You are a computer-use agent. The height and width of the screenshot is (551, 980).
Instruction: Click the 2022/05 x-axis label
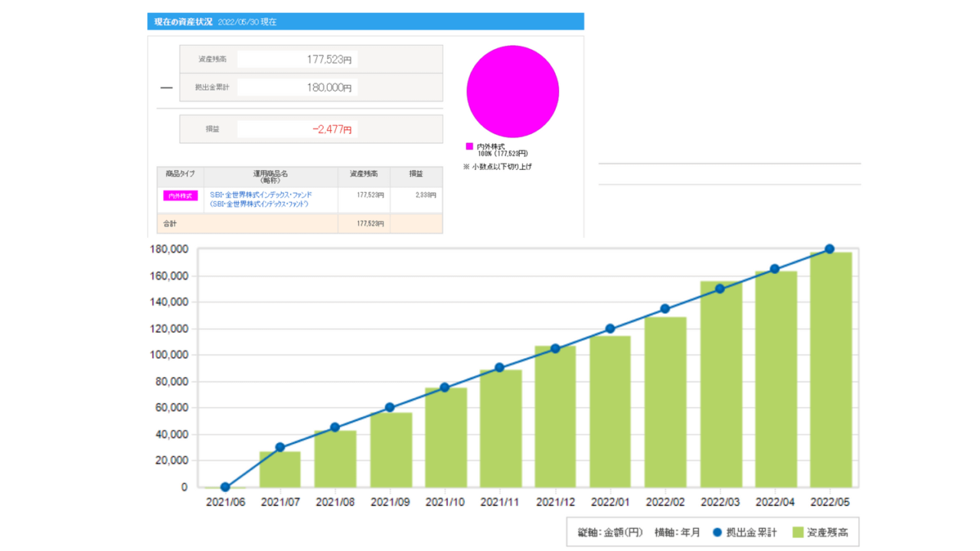(830, 502)
